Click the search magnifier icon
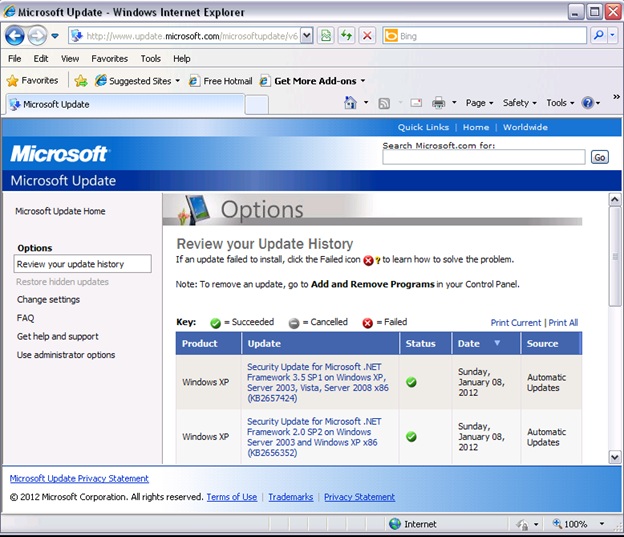This screenshot has width=624, height=537. [598, 36]
